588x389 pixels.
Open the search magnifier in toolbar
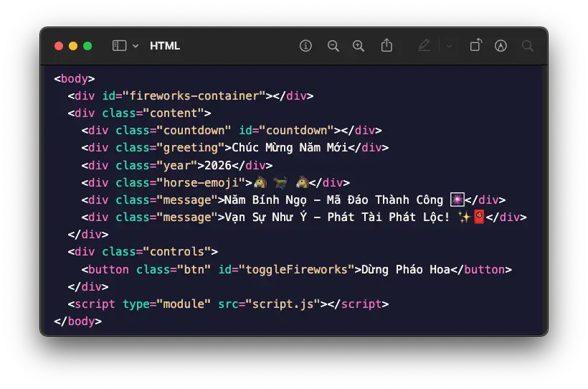click(x=528, y=46)
